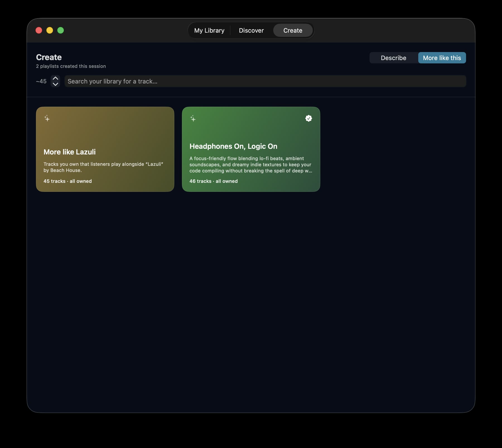Open the Discover tab
This screenshot has height=448, width=502.
click(x=251, y=30)
